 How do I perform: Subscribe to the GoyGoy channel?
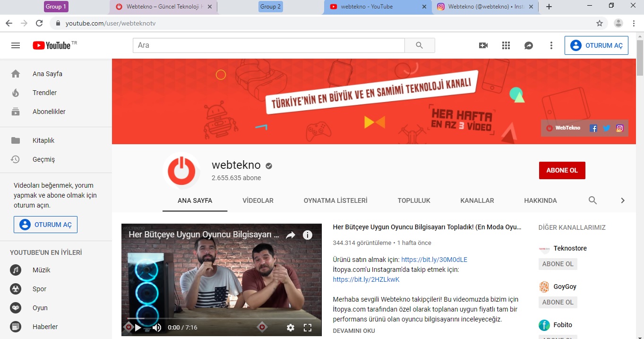point(558,302)
